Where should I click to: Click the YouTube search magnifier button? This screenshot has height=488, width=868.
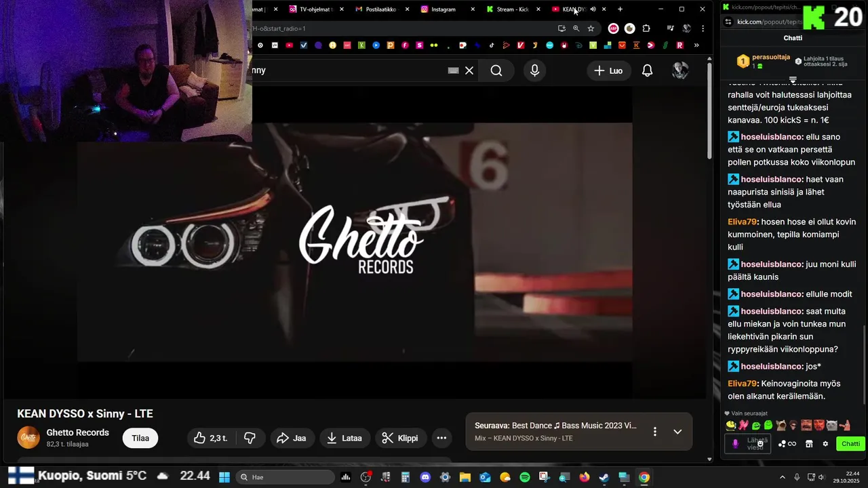pos(496,70)
